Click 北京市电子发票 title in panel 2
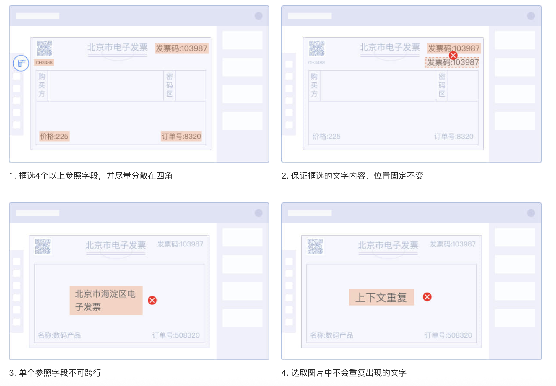 tap(390, 47)
